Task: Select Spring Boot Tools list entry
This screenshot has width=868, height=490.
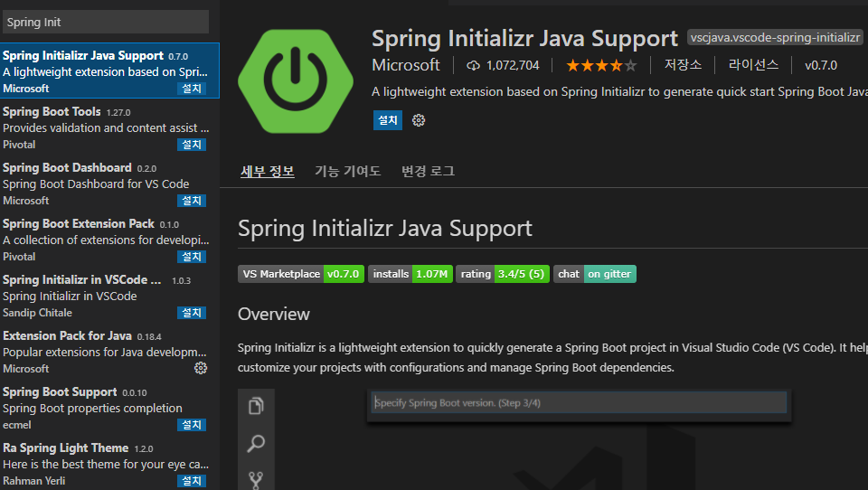Action: pyautogui.click(x=109, y=127)
